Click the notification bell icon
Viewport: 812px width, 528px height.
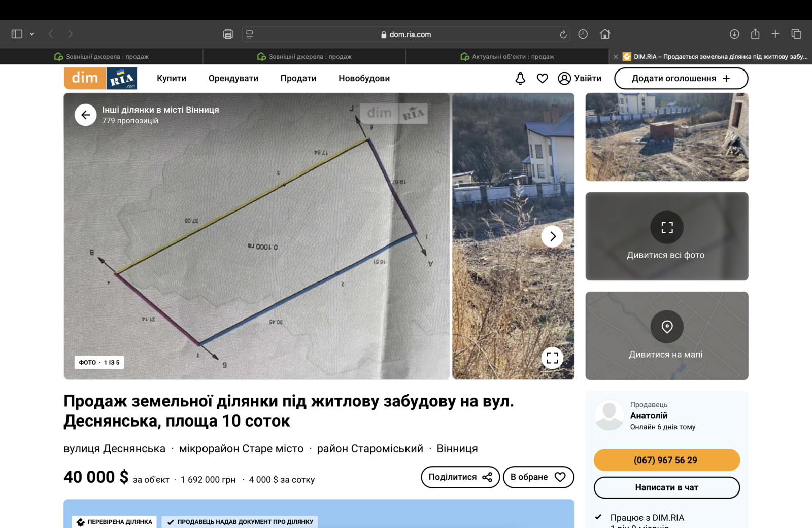[520, 78]
